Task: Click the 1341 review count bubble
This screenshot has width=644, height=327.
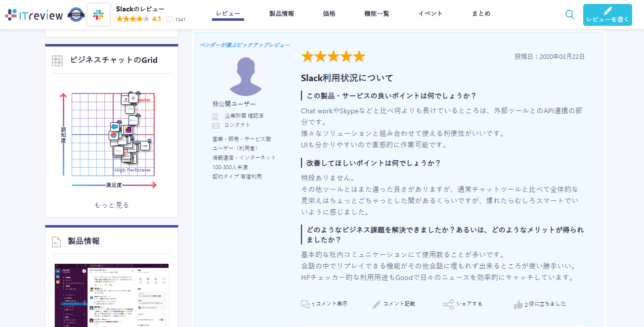Action: (176, 19)
